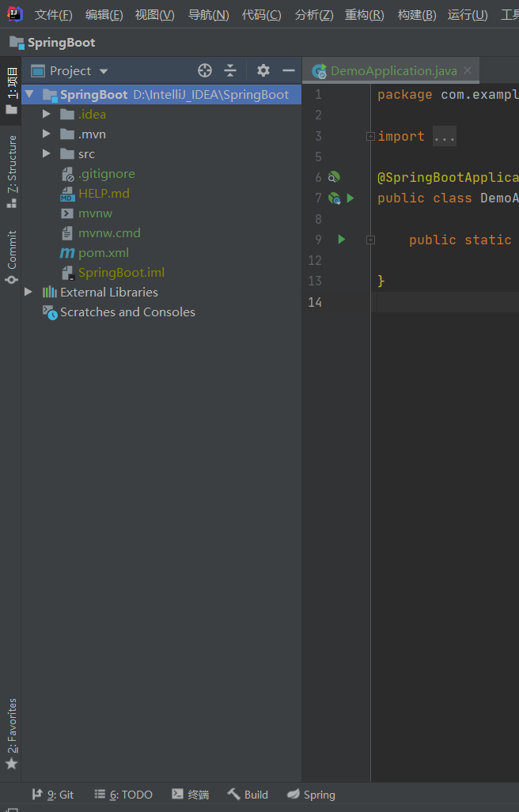This screenshot has width=519, height=812.
Task: Hide the Project tool window with the minus icon
Action: tap(289, 70)
